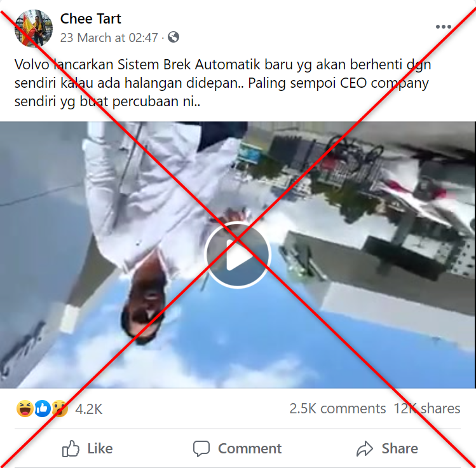Click the Share arrow icon

pyautogui.click(x=364, y=448)
